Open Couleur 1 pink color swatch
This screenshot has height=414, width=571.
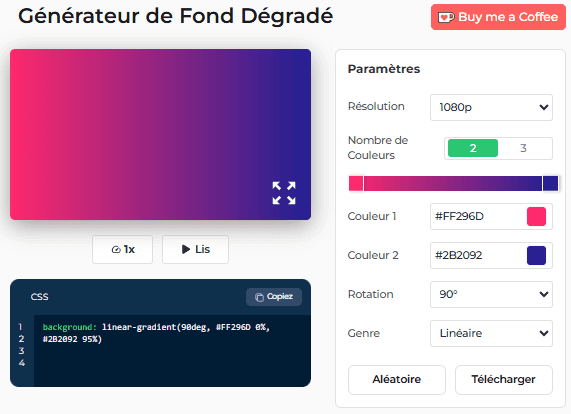click(536, 217)
